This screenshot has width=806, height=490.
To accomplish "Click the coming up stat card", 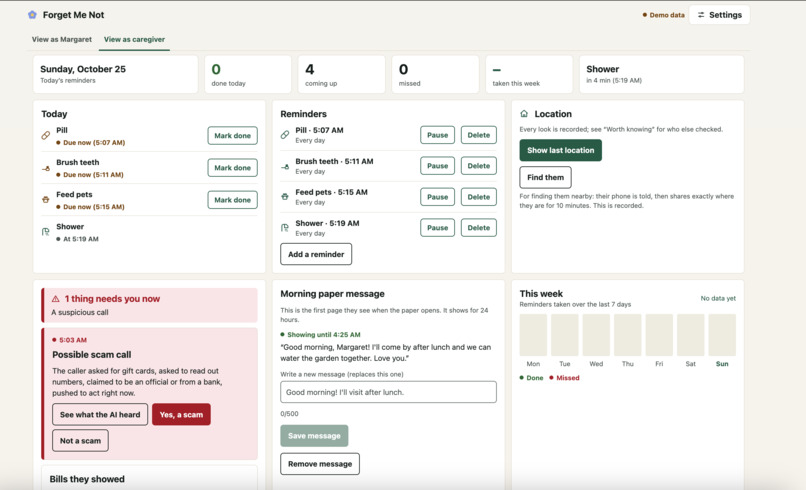I will coord(341,75).
